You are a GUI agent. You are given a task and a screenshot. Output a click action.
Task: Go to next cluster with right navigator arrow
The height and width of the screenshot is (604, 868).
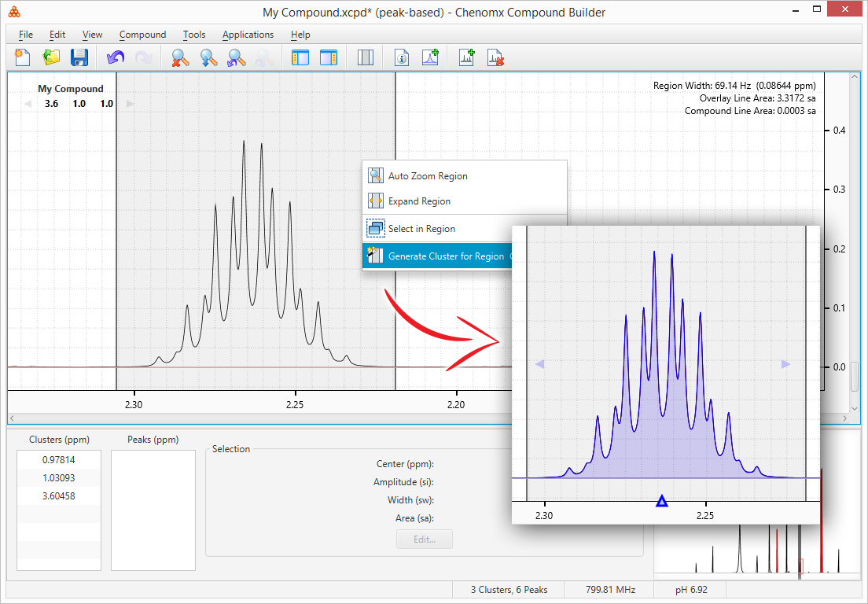(130, 104)
